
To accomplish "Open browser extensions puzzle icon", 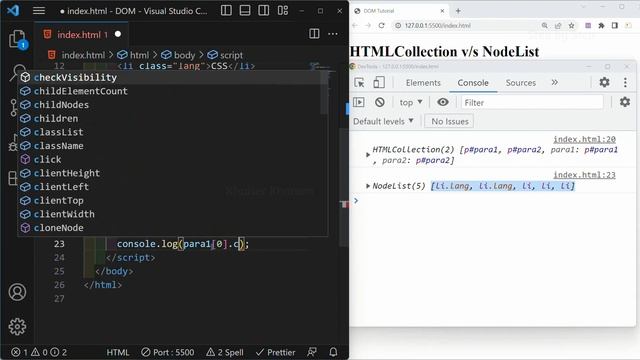I will click(x=601, y=25).
